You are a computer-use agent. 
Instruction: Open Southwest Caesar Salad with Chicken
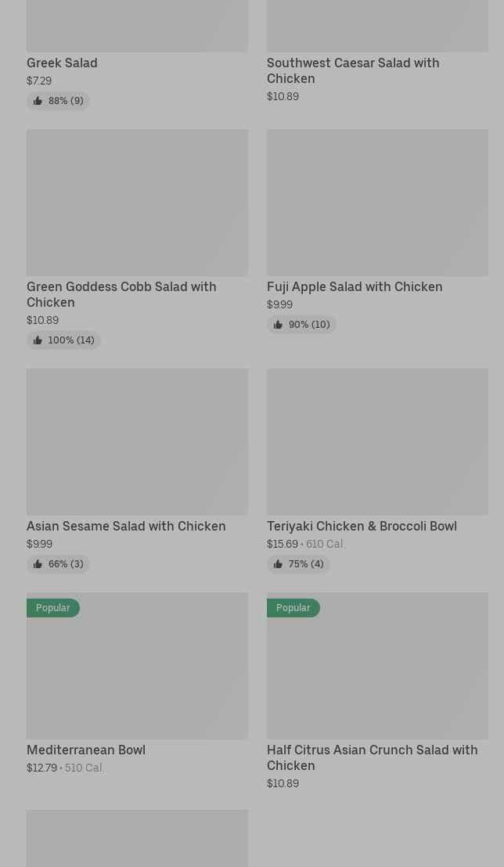click(352, 70)
